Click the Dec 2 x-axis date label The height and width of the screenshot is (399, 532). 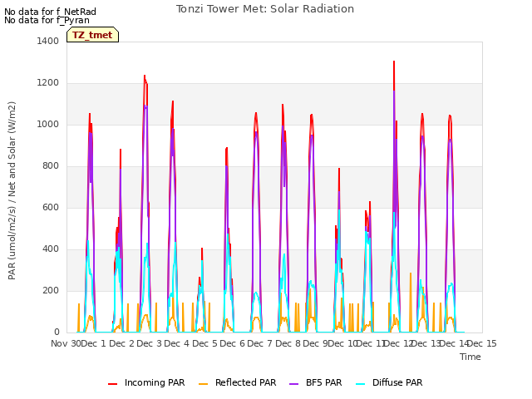click(121, 343)
